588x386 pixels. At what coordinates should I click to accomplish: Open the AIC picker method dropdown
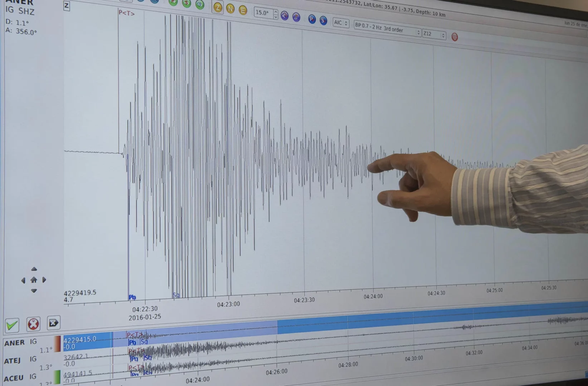340,23
